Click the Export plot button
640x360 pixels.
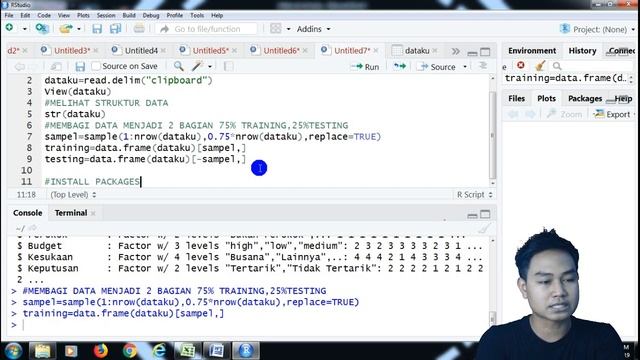point(613,114)
